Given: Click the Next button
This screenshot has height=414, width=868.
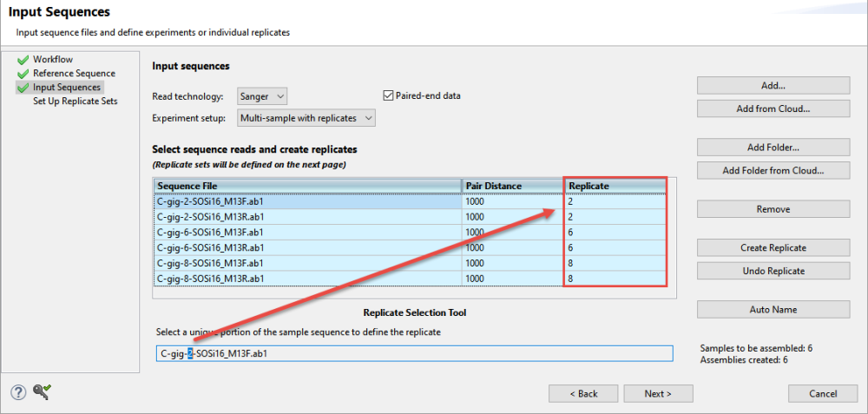Looking at the screenshot, I should click(x=658, y=393).
